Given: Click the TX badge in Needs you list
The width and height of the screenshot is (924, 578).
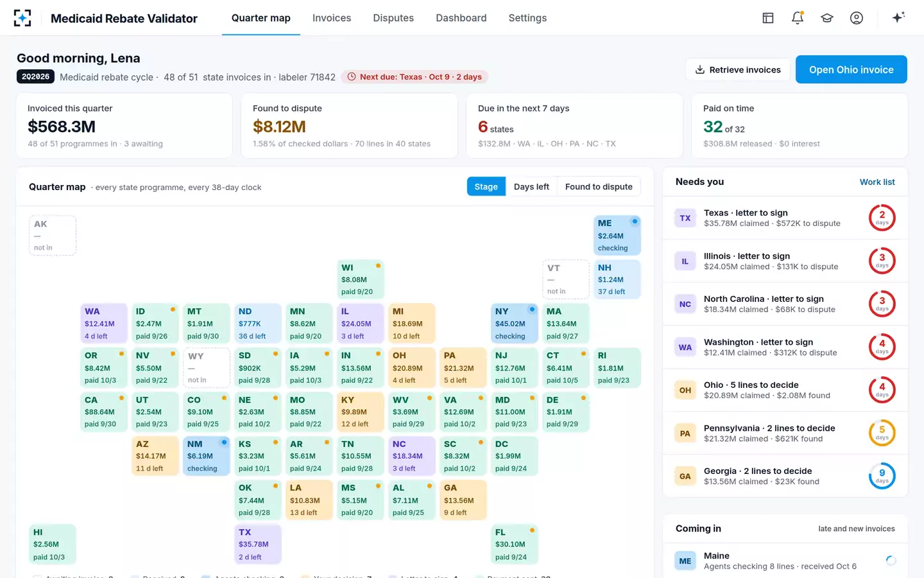Looking at the screenshot, I should 685,218.
